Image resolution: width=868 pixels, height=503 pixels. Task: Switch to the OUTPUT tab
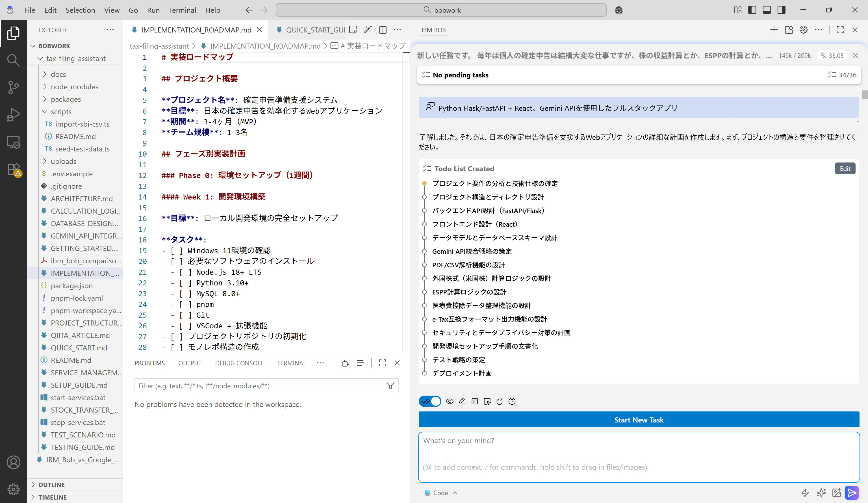[x=190, y=363]
